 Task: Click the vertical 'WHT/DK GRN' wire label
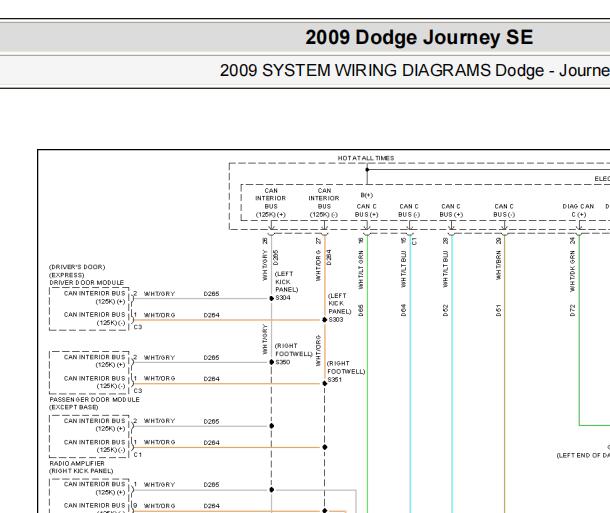tap(572, 271)
